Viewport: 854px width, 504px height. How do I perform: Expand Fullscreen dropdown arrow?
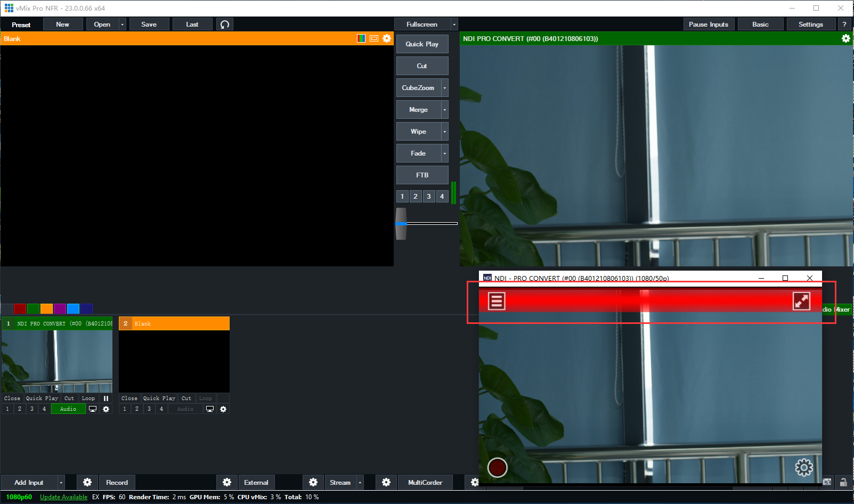click(454, 25)
